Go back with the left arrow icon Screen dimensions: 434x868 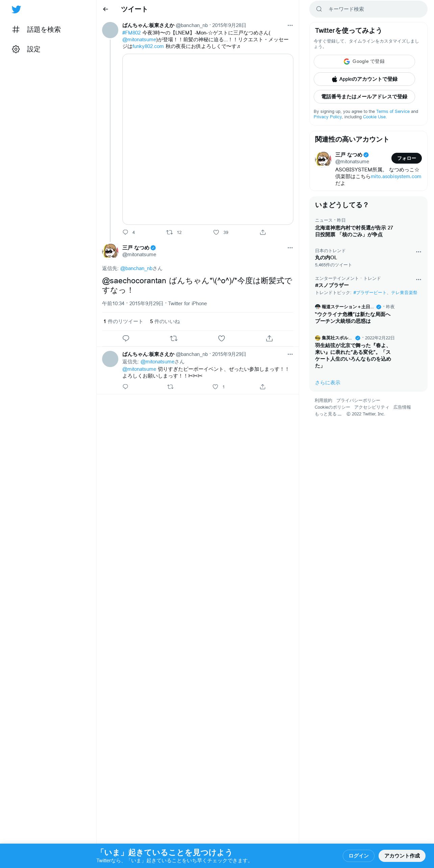point(105,9)
